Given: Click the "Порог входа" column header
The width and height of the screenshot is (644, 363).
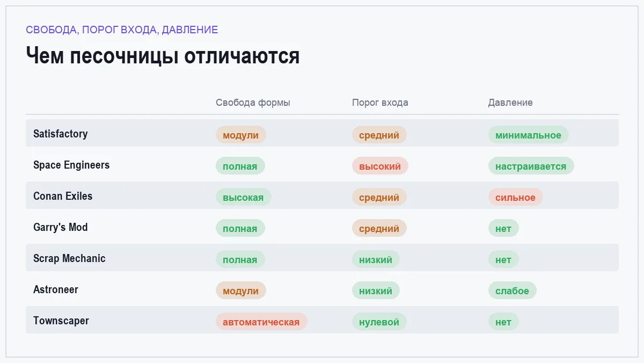Looking at the screenshot, I should [x=380, y=103].
